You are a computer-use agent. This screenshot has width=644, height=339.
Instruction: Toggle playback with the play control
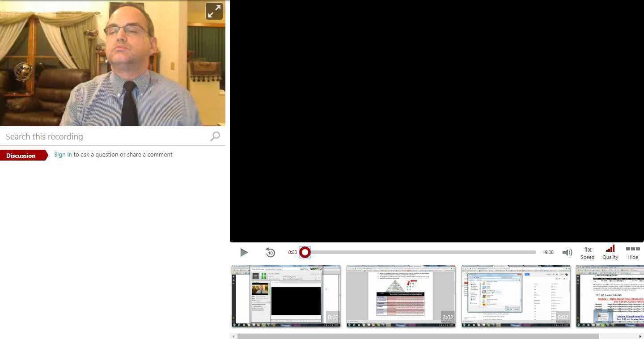coord(244,252)
